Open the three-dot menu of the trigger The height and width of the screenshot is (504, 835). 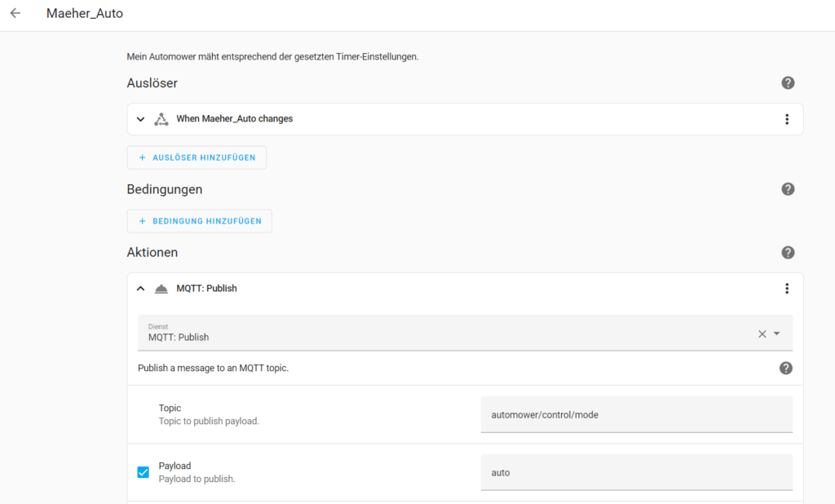pyautogui.click(x=787, y=119)
